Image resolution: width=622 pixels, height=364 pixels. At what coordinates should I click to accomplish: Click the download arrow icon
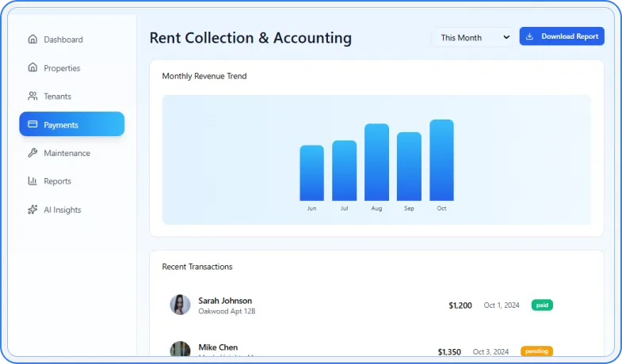click(x=530, y=36)
